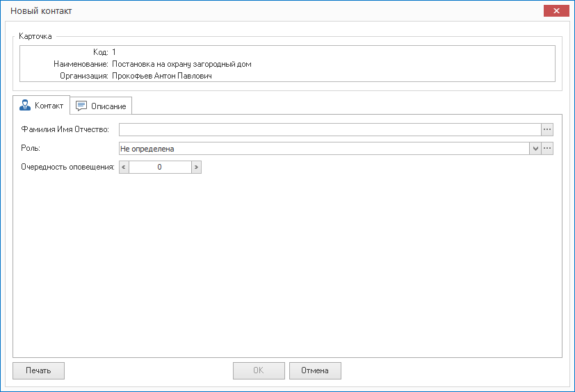Close the Новый контакт dialog
The width and height of the screenshot is (575, 392).
556,10
